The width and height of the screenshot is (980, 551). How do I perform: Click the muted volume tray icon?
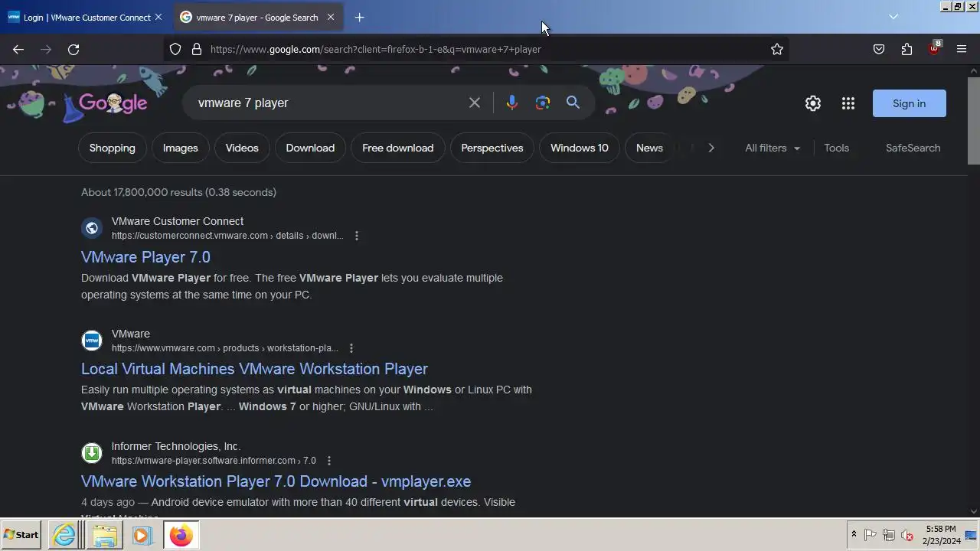[x=907, y=535]
